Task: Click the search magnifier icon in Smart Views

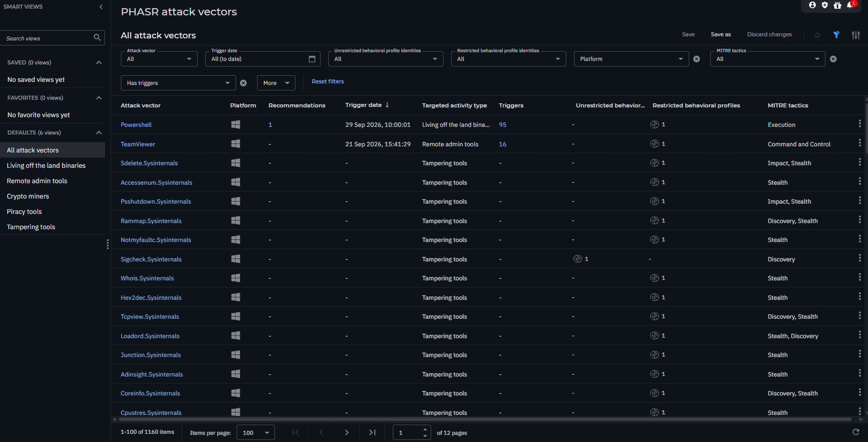Action: click(97, 38)
